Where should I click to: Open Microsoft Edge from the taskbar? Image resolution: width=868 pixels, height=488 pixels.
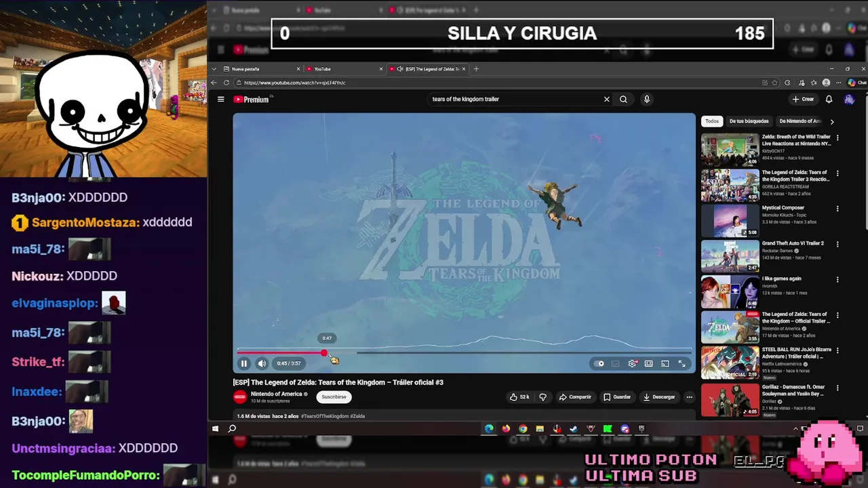click(x=489, y=428)
